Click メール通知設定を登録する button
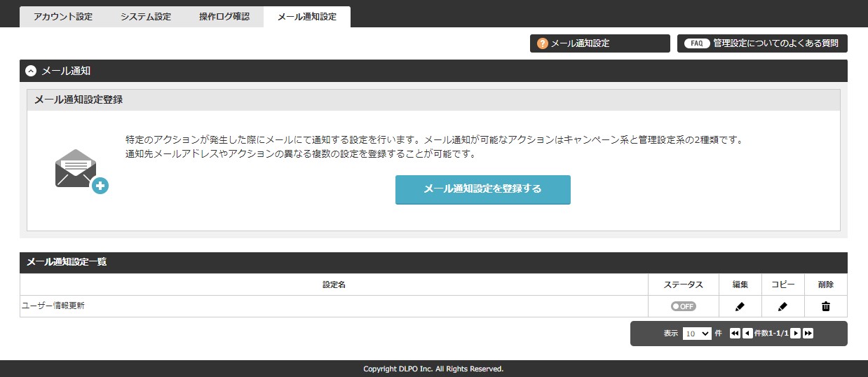868x377 pixels. tap(483, 189)
